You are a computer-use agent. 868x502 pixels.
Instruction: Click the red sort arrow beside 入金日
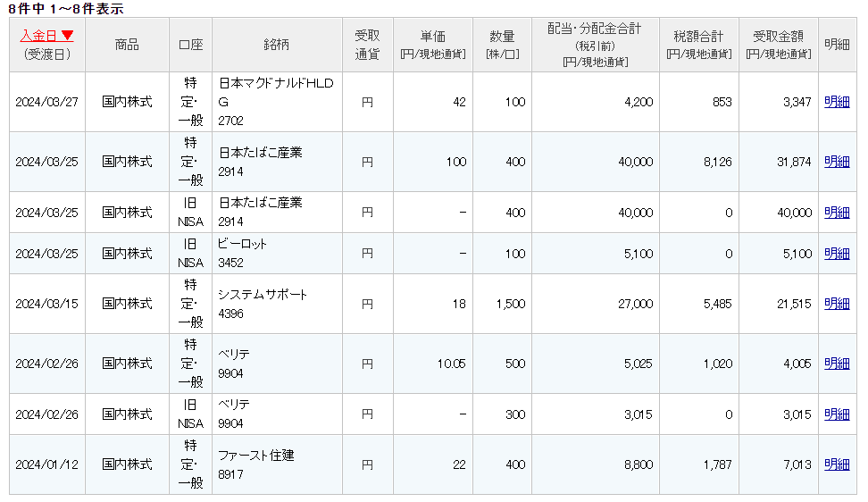coord(67,37)
